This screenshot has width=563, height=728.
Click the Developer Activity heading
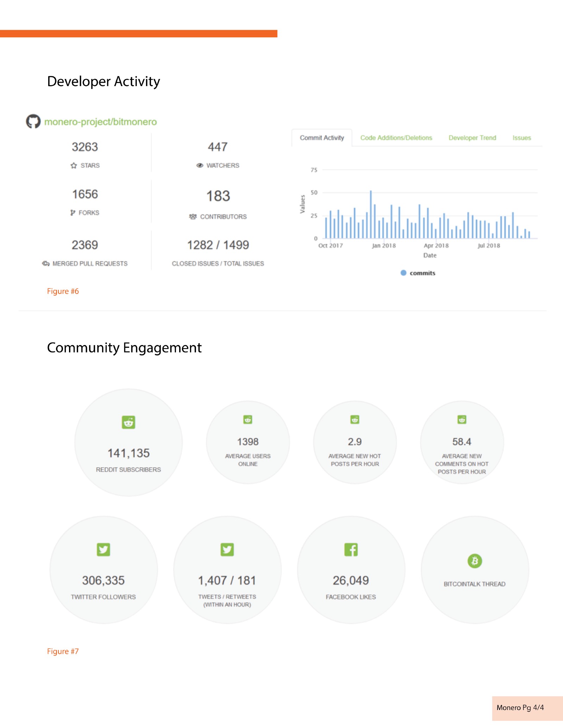[x=104, y=81]
